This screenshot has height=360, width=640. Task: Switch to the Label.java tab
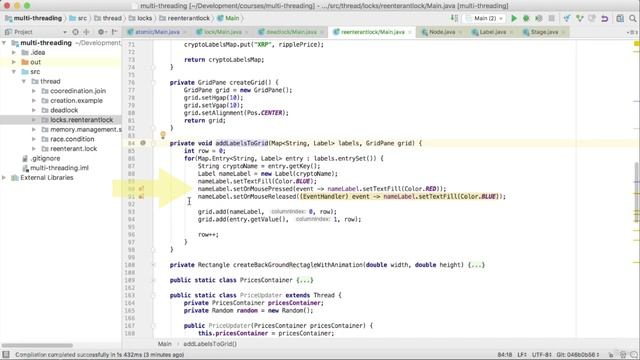(493, 32)
